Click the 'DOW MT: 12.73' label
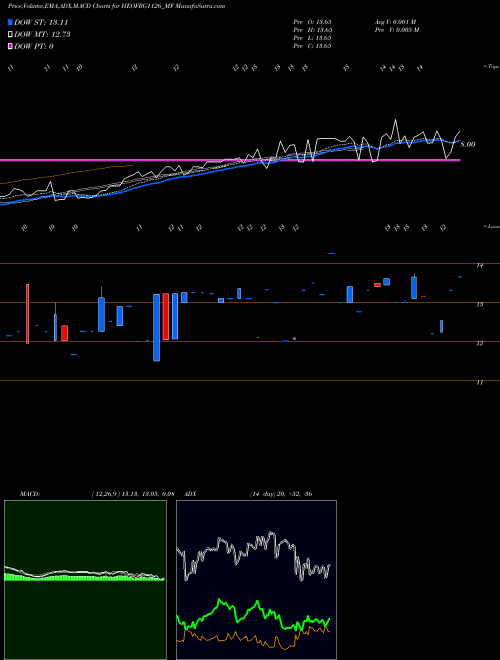The width and height of the screenshot is (500, 660). coord(42,35)
